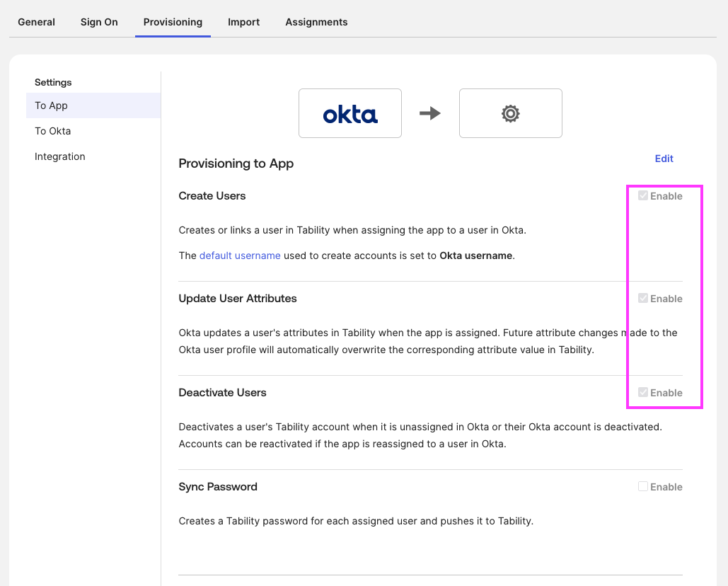Enable the Sync Password checkbox
This screenshot has width=728, height=586.
(643, 487)
